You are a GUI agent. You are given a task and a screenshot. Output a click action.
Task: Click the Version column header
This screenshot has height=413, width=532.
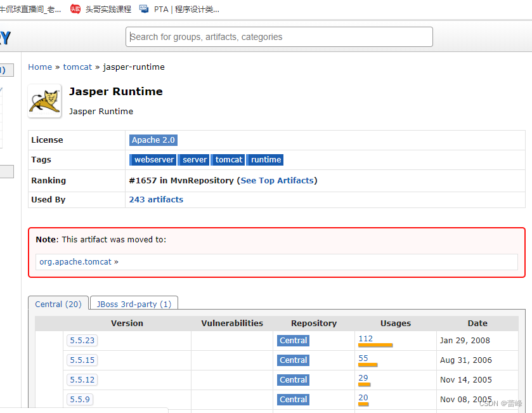[127, 323]
